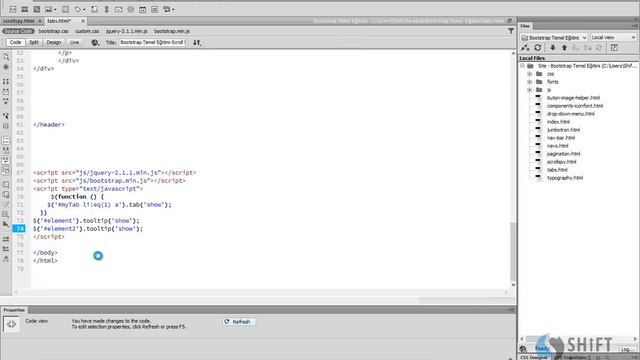Click the Balance Braces icon
Image resolution: width=640 pixels, height=360 pixels.
pyautogui.click(x=6, y=126)
